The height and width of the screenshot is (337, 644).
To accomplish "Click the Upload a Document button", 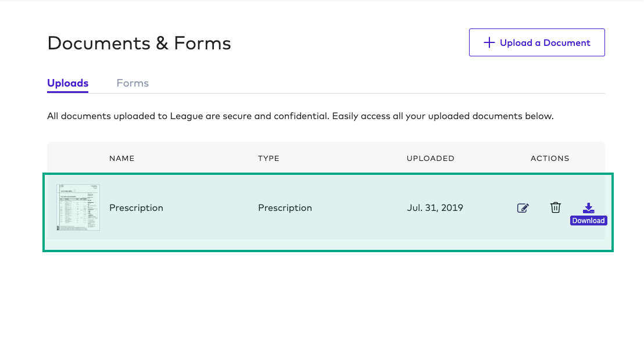I will click(x=536, y=42).
